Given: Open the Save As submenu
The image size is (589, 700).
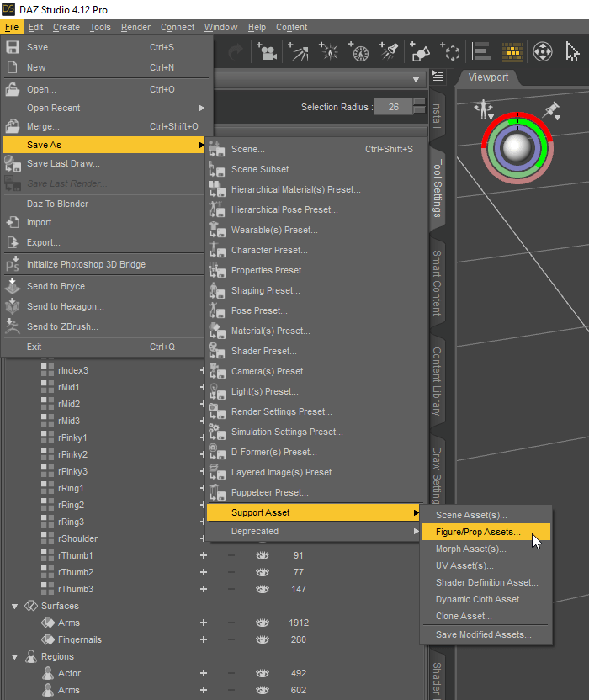Looking at the screenshot, I should point(103,145).
